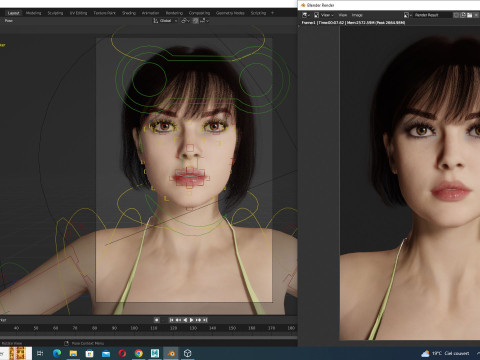The image size is (480, 360).
Task: Switch to the Layout workspace tab
Action: (14, 13)
